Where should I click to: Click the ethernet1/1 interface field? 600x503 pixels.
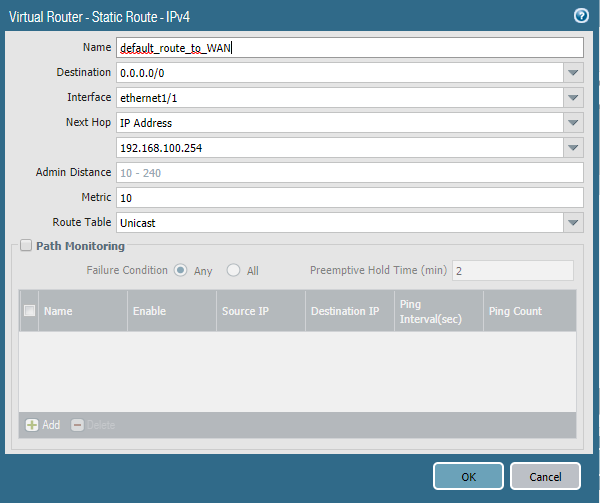pos(340,98)
